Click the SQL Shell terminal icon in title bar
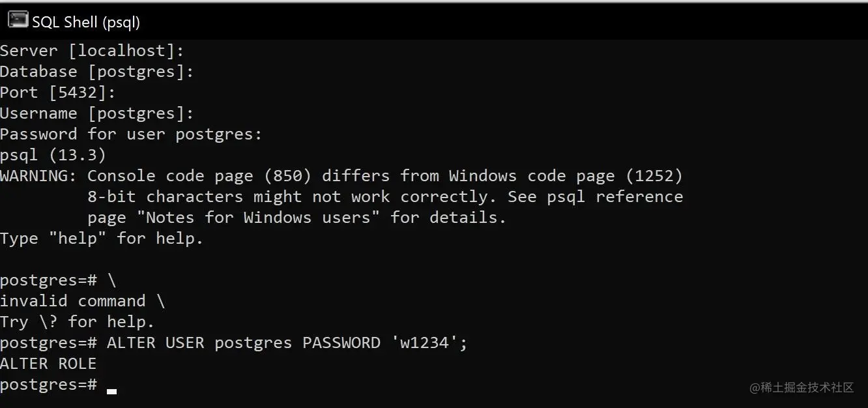868x408 pixels. [18, 21]
